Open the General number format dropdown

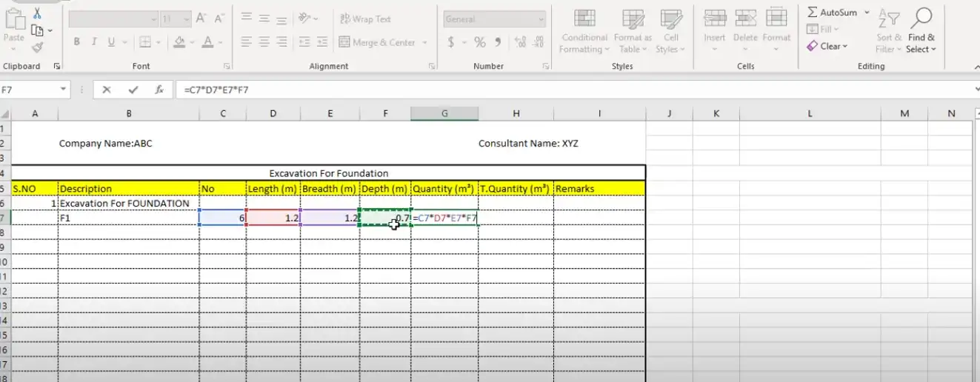(541, 19)
